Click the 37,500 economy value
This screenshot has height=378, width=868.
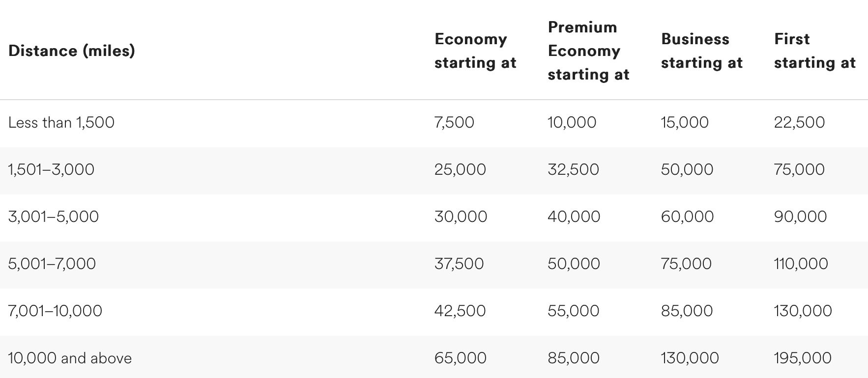point(459,264)
